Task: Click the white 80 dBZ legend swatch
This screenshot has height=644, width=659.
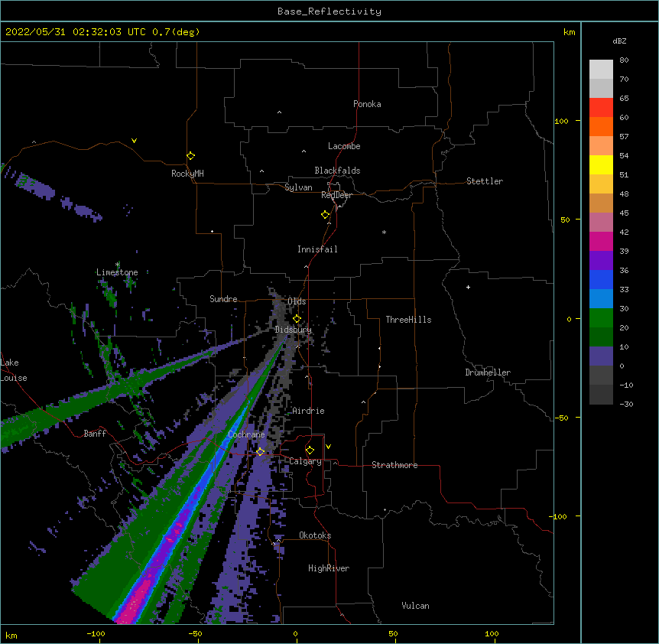Action: coord(601,69)
